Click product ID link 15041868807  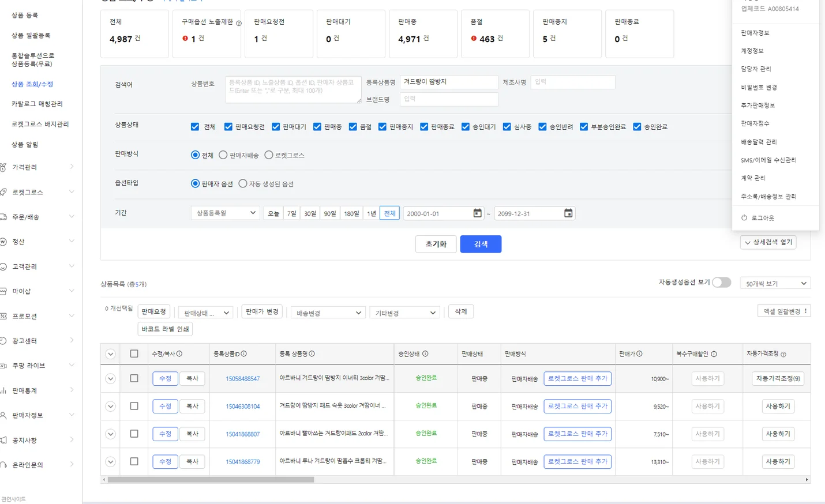click(242, 434)
